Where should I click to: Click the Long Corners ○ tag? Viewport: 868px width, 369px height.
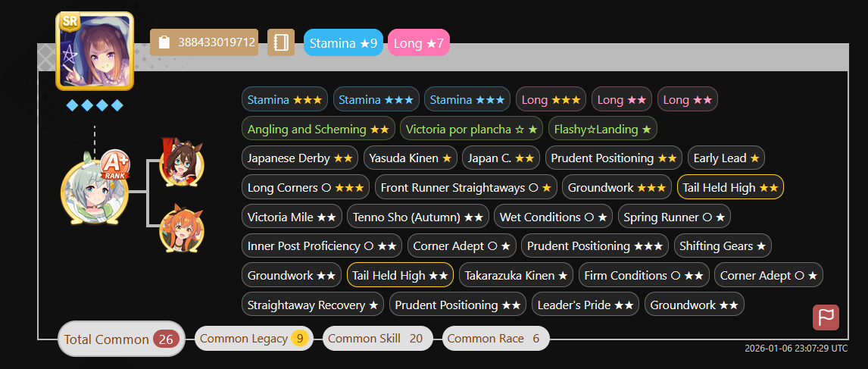point(305,187)
